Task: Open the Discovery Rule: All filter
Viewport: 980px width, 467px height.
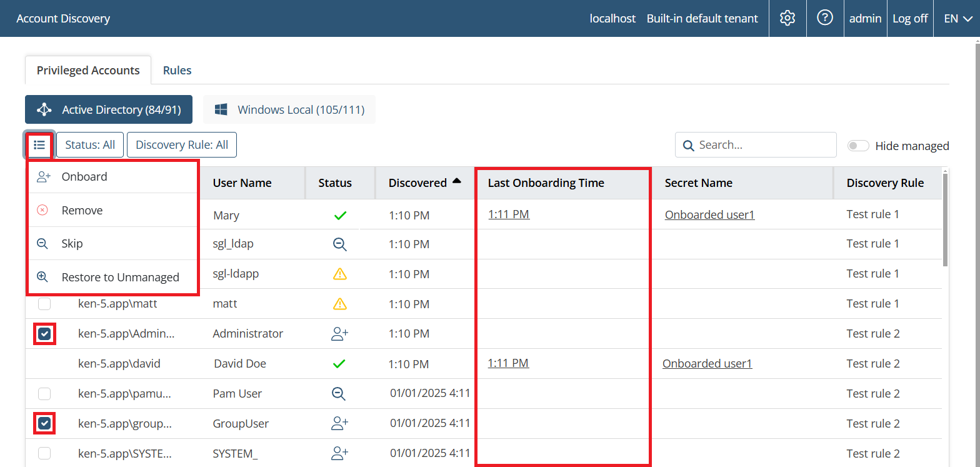Action: 181,145
